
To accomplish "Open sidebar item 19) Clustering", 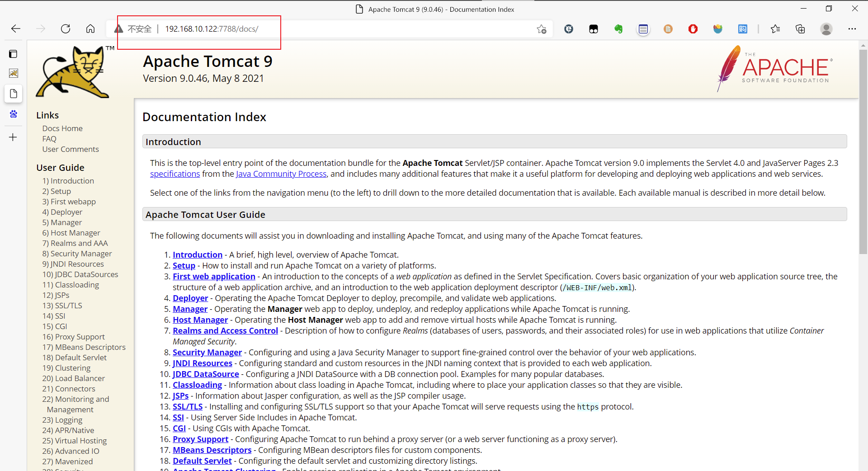I will (66, 368).
